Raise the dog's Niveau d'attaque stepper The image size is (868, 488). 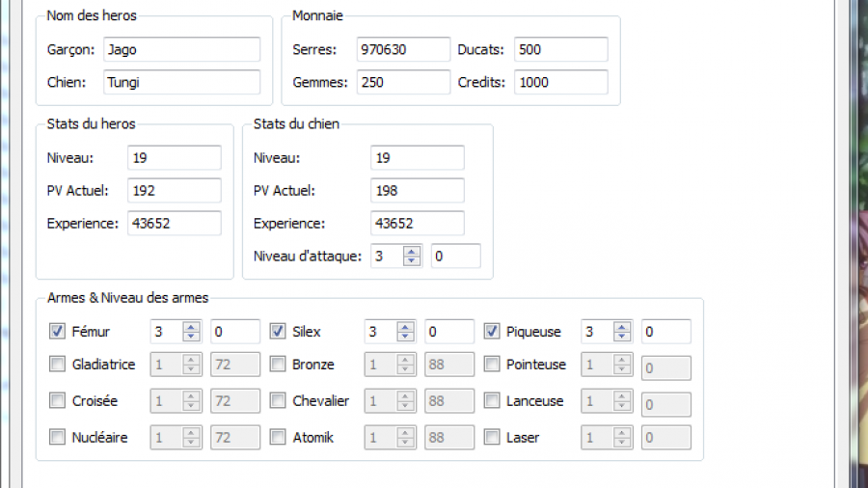412,252
